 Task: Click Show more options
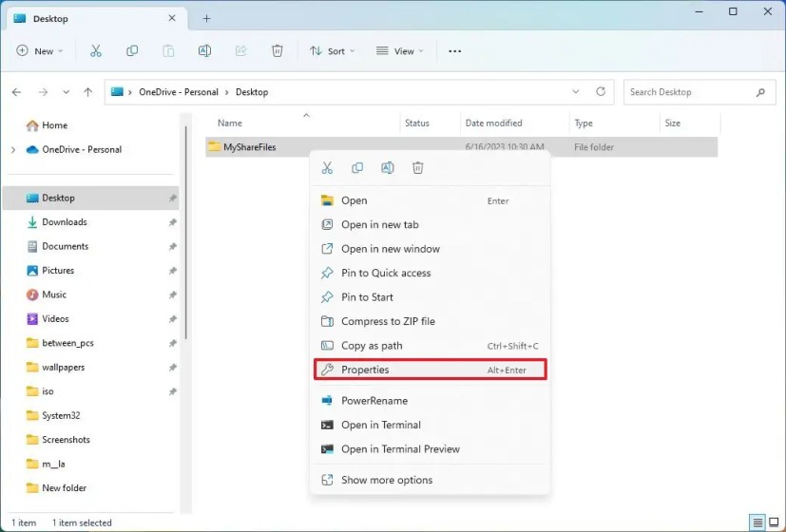(386, 480)
